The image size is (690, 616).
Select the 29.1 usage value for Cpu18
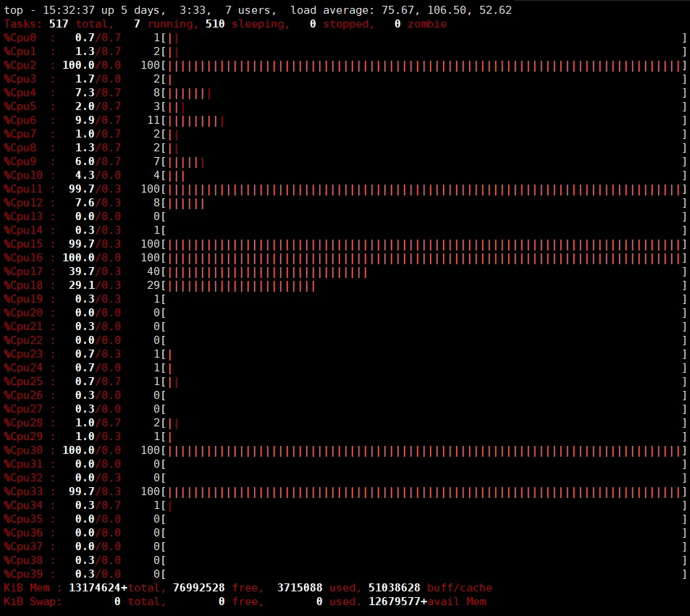tap(81, 285)
